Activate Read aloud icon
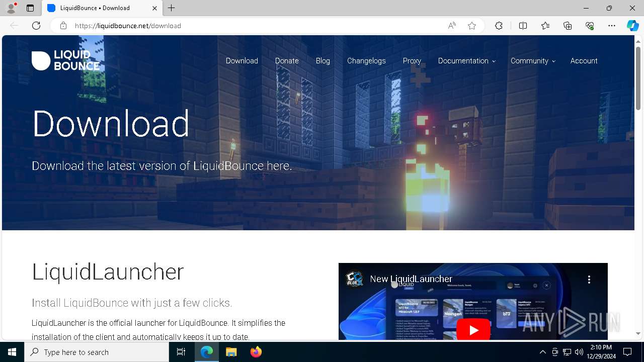Image resolution: width=644 pixels, height=362 pixels. click(x=452, y=26)
